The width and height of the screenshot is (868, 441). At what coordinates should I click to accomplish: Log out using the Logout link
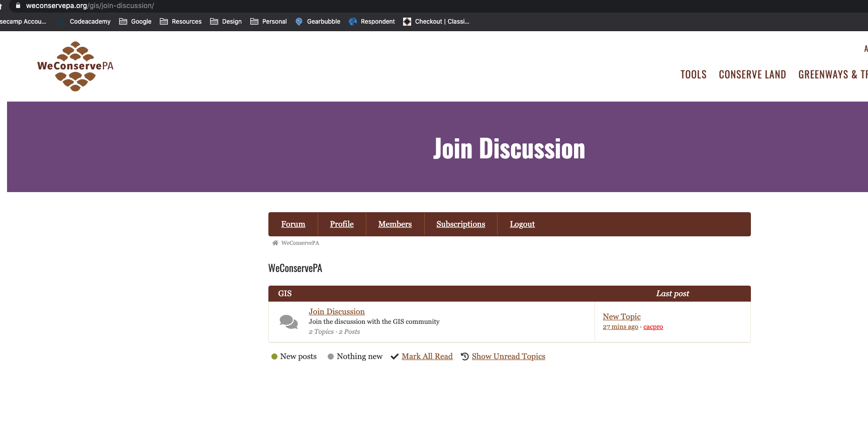click(522, 224)
